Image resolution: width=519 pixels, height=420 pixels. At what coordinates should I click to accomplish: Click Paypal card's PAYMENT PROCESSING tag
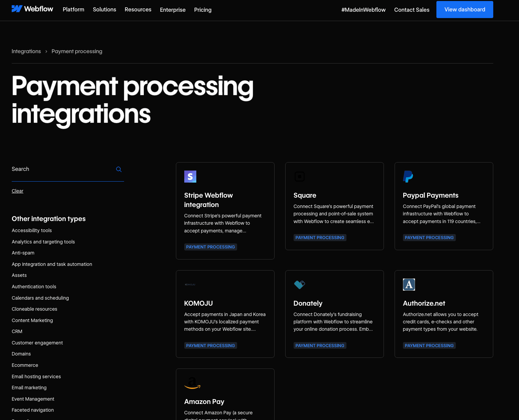click(x=429, y=237)
